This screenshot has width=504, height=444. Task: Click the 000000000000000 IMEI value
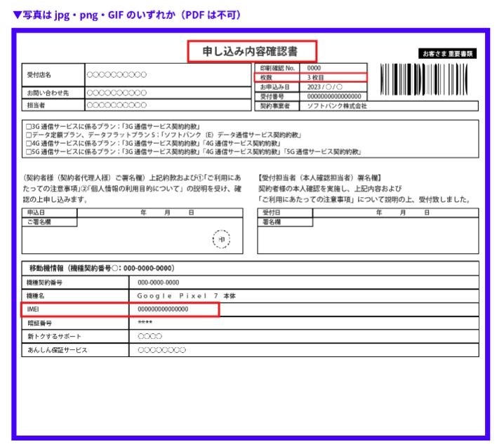point(163,309)
